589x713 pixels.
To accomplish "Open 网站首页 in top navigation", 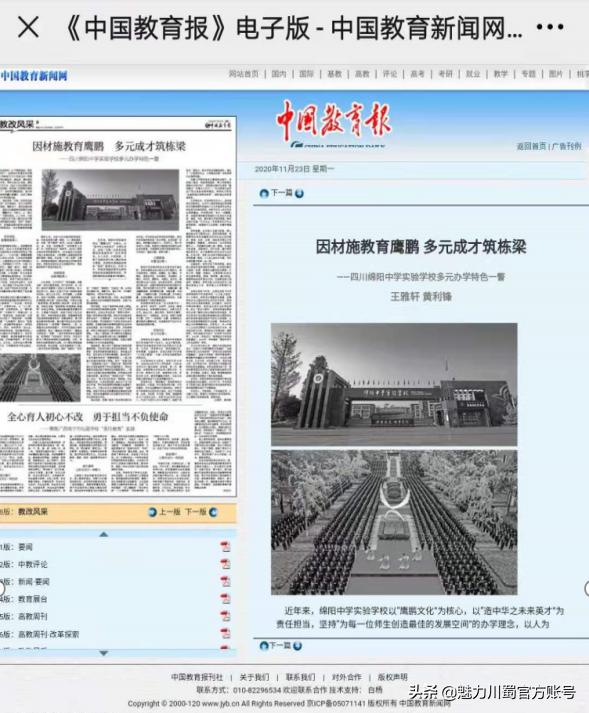I will (243, 74).
